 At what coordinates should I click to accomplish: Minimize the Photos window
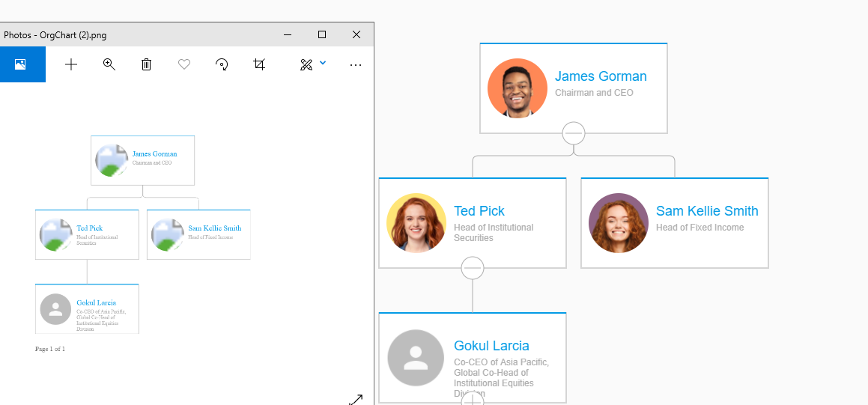tap(288, 34)
